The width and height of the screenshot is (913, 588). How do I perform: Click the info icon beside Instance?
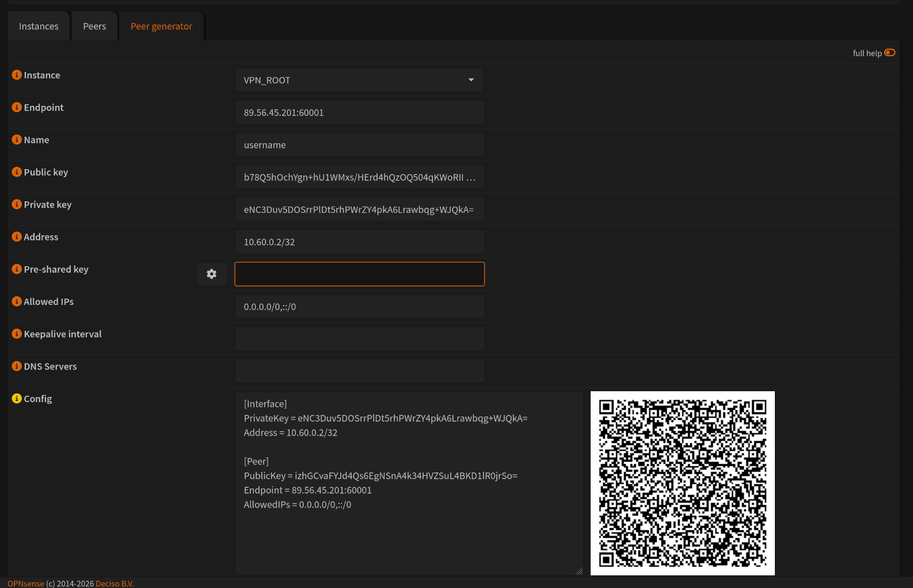(17, 75)
